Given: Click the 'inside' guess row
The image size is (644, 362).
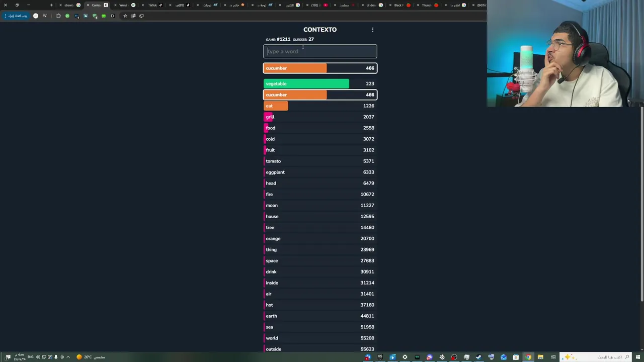Looking at the screenshot, I should [x=320, y=283].
